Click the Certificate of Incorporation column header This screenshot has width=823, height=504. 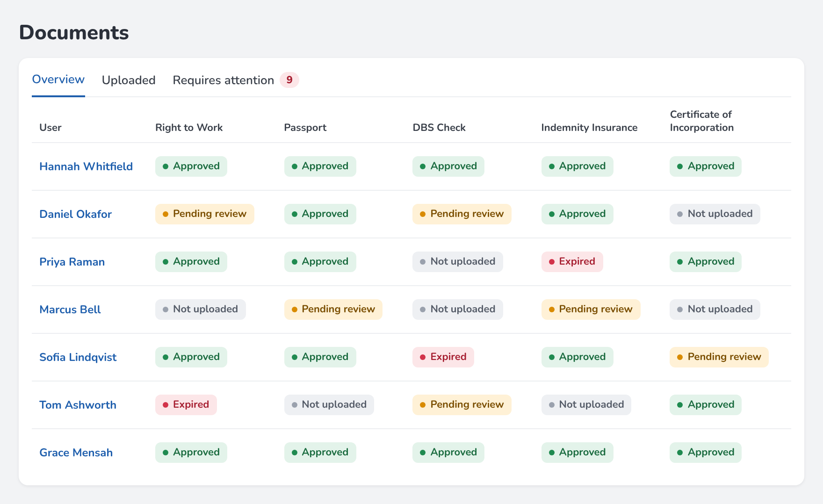pos(701,121)
